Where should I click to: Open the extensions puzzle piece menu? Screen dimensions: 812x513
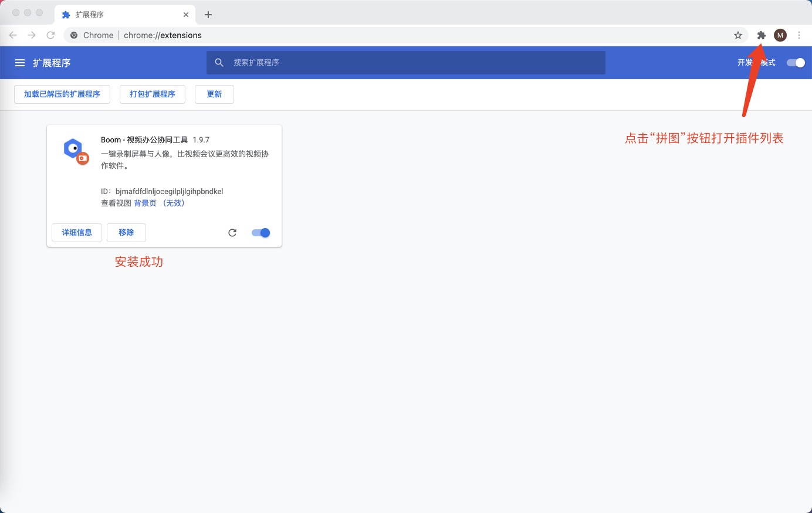coord(761,35)
